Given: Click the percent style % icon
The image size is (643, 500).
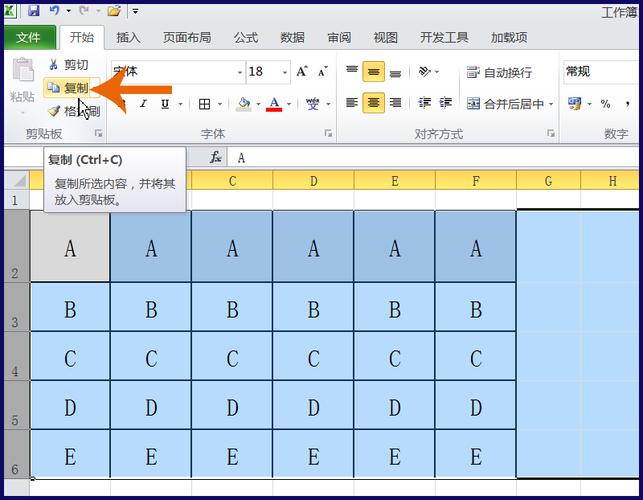Looking at the screenshot, I should pos(606,104).
